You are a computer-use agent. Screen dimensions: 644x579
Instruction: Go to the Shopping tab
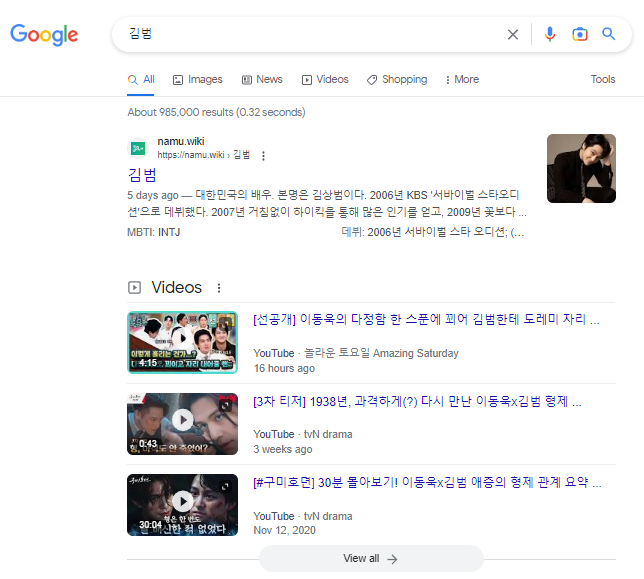tap(397, 79)
